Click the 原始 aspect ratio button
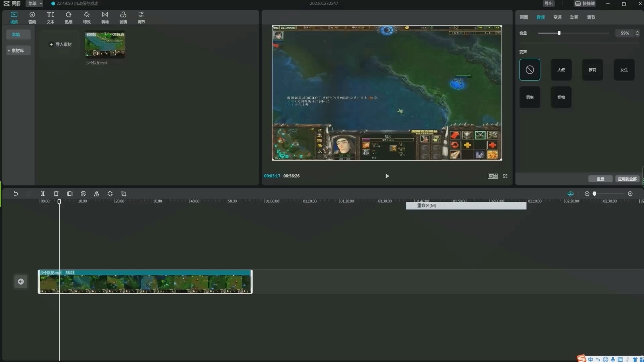 point(492,176)
